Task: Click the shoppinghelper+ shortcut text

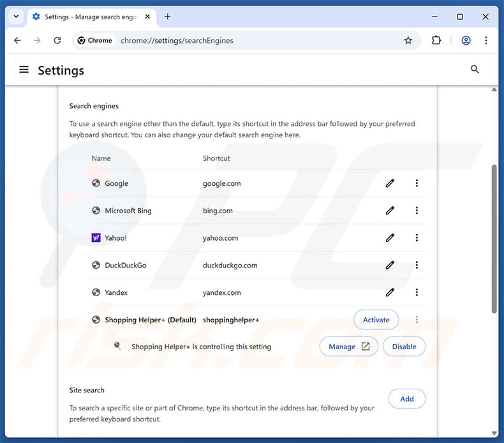Action: tap(231, 320)
